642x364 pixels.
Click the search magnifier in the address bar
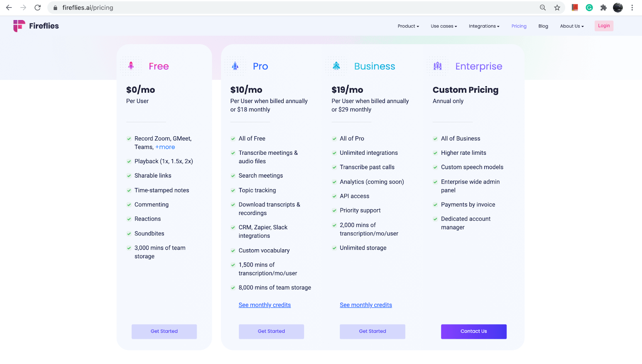tap(542, 7)
